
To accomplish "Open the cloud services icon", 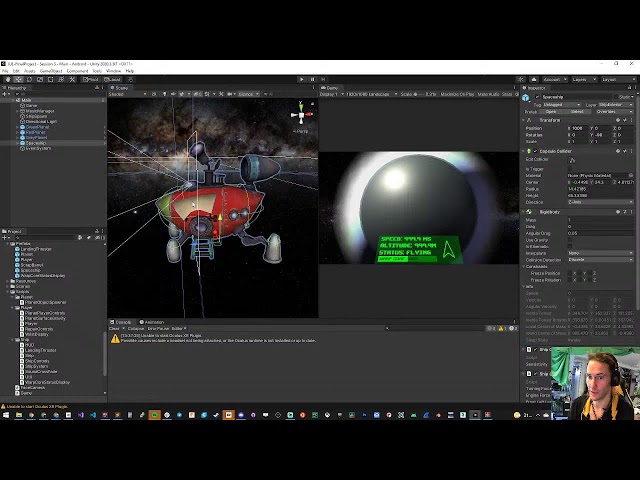I will (534, 80).
